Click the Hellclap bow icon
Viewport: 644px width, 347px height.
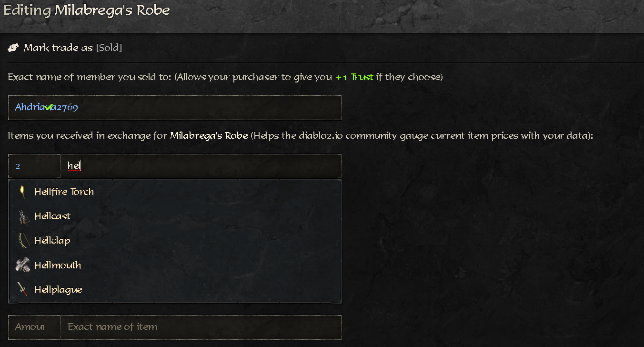pyautogui.click(x=23, y=241)
